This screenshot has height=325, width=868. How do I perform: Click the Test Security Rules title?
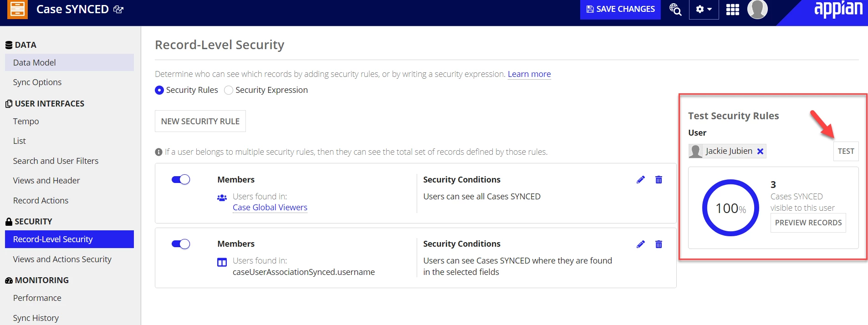pyautogui.click(x=733, y=116)
